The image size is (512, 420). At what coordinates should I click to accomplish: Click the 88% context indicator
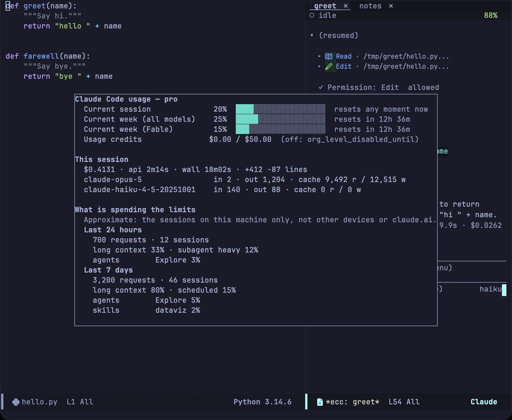click(490, 15)
